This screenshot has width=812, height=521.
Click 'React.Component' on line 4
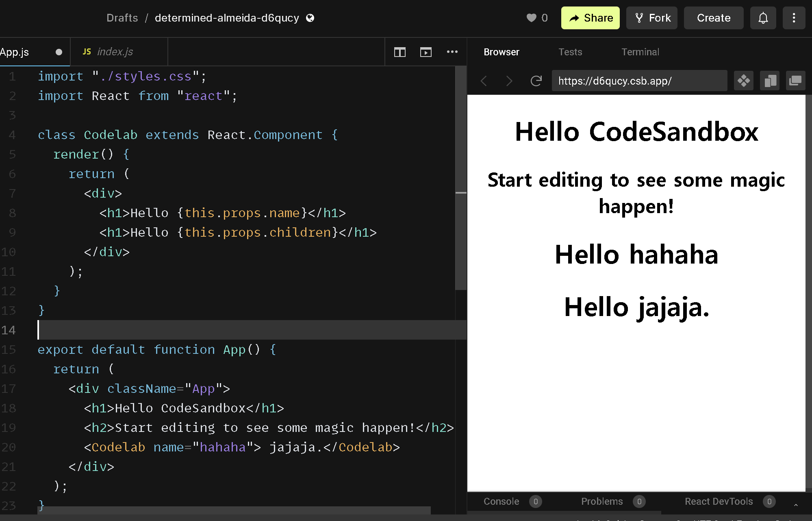tap(265, 135)
